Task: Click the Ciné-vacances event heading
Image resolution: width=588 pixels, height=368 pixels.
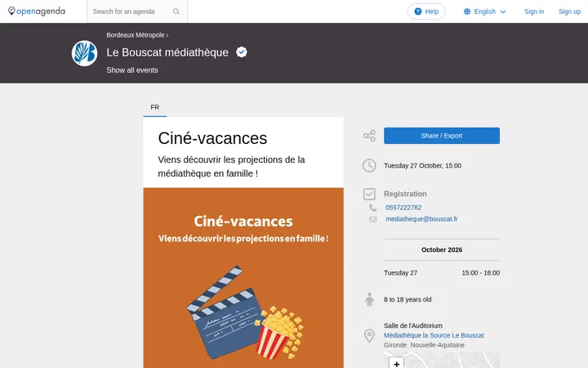Action: pos(212,138)
